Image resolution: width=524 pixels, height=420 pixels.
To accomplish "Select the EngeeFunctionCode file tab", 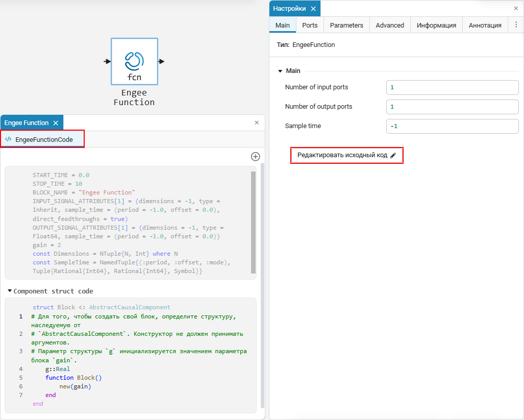I will [x=42, y=139].
